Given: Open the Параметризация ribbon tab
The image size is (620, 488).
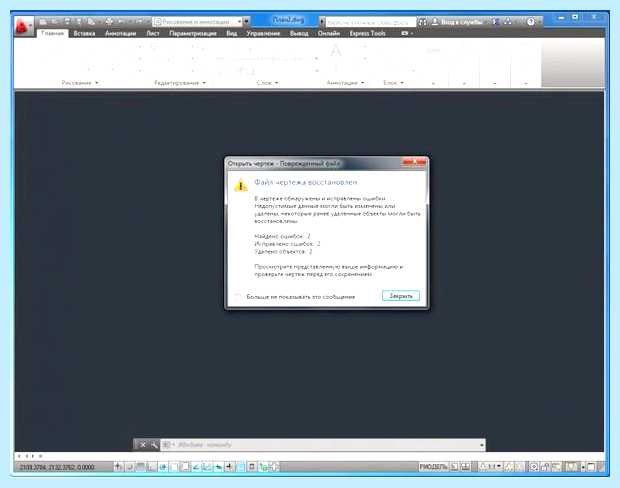Looking at the screenshot, I should (x=193, y=33).
